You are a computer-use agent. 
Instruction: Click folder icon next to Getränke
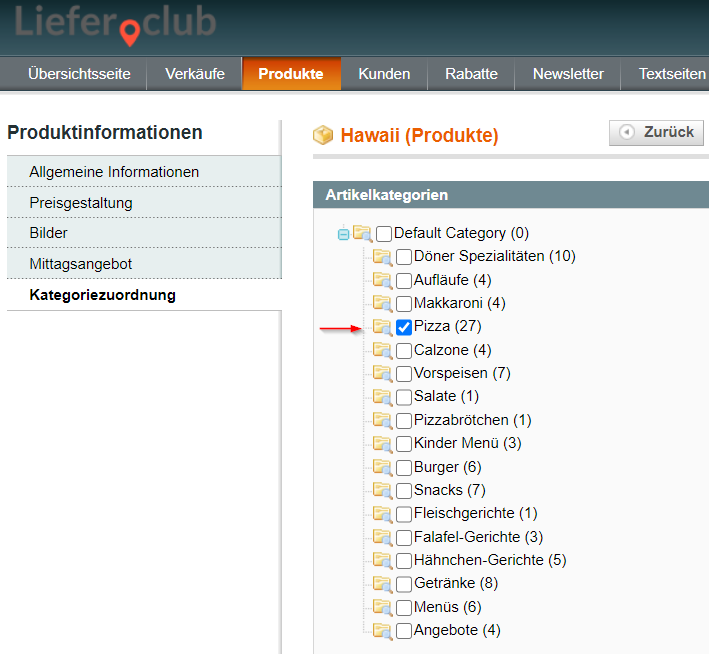click(383, 583)
